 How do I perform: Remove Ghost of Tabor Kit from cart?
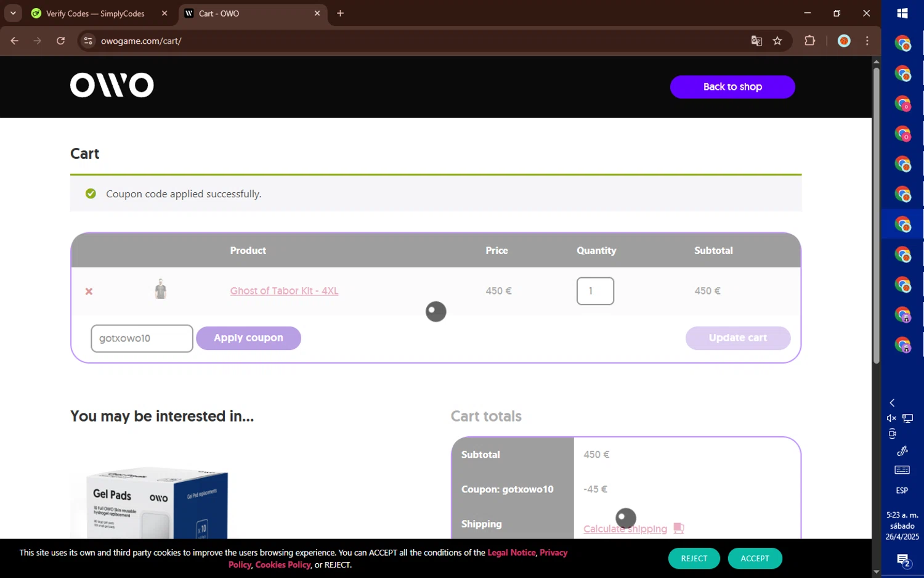(x=89, y=291)
